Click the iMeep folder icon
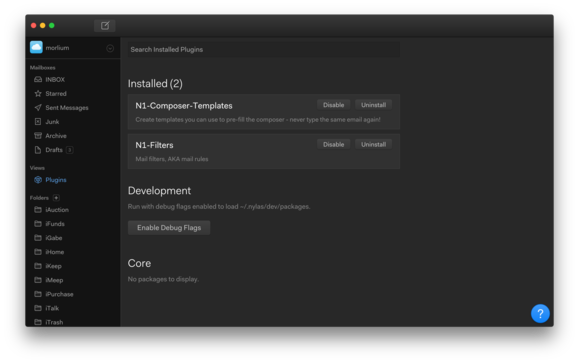The image size is (579, 363). [38, 280]
